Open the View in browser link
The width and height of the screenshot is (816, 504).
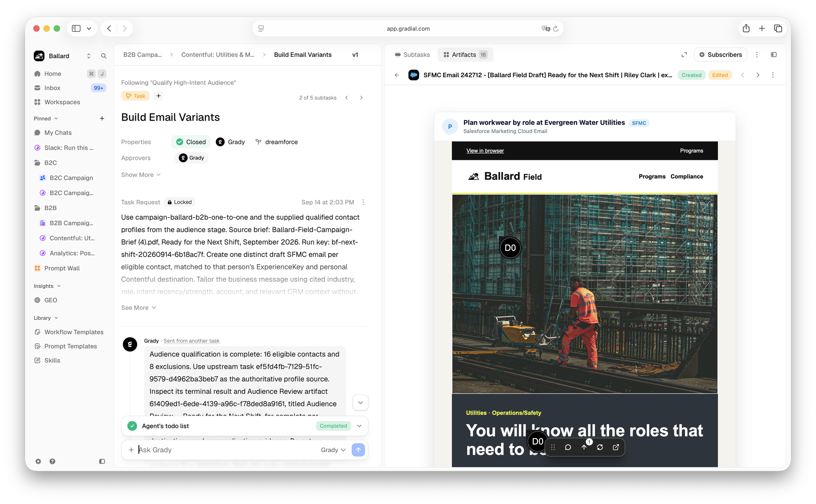(485, 150)
